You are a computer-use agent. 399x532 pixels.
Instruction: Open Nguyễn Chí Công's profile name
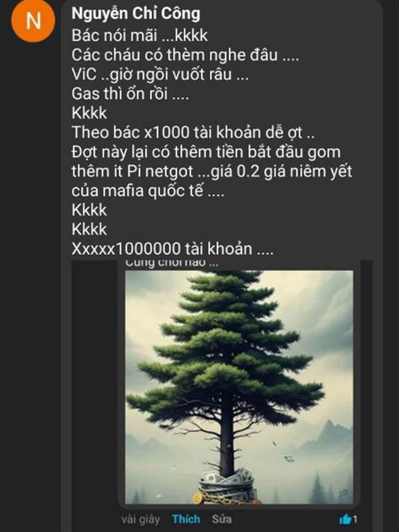pos(136,13)
